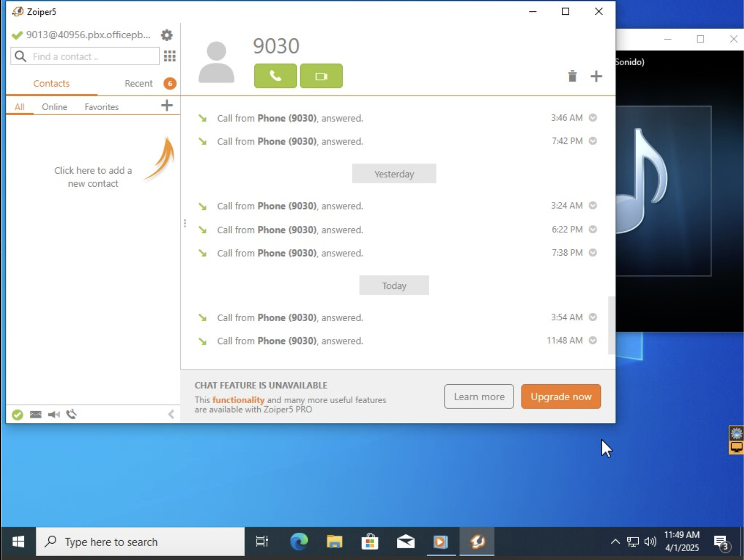Click the 3:24 AM call from Phone (9030) text

click(290, 206)
